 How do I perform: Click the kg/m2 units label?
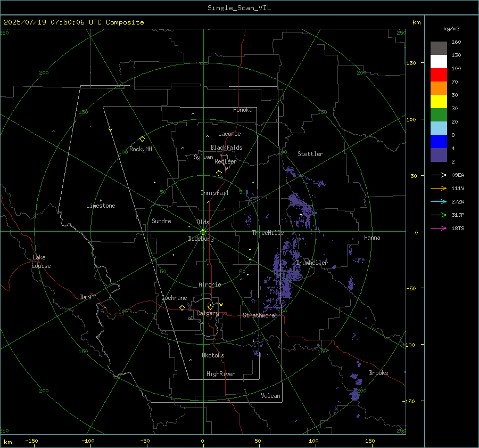451,29
